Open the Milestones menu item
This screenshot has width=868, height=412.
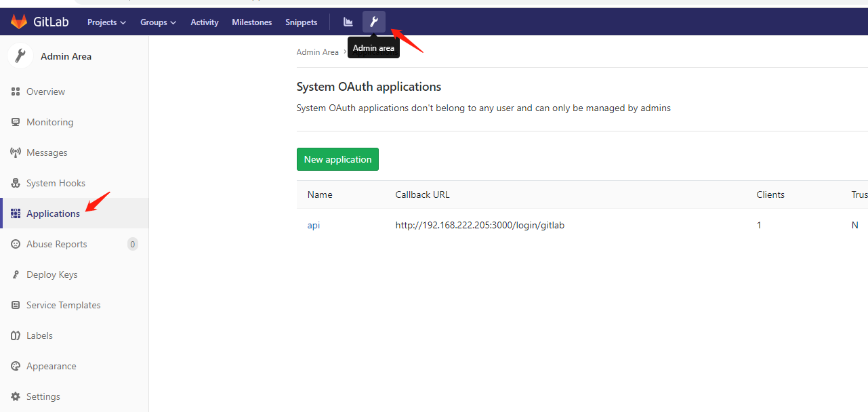pyautogui.click(x=251, y=22)
